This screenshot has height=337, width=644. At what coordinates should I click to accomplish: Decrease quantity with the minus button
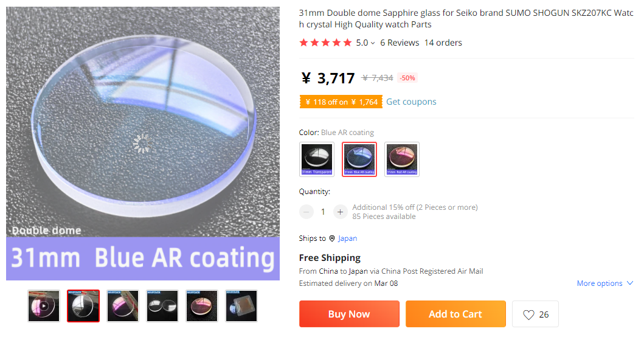point(306,212)
